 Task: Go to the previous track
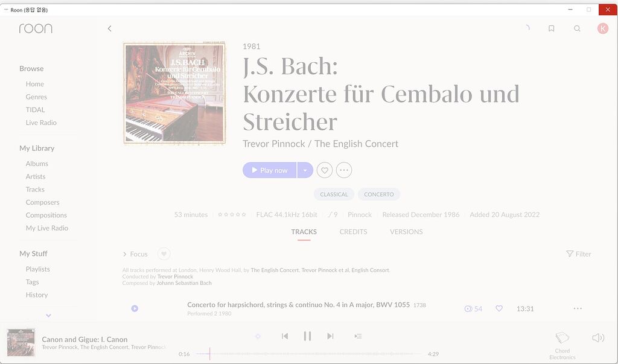[x=285, y=336]
